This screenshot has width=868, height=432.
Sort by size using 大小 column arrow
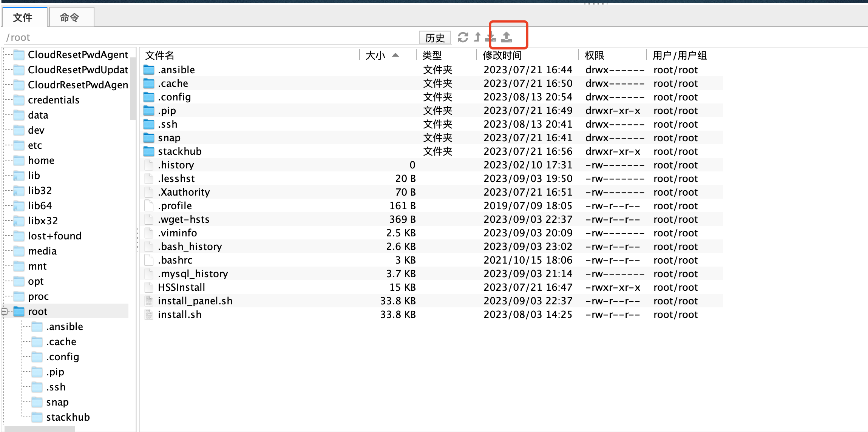(x=395, y=55)
